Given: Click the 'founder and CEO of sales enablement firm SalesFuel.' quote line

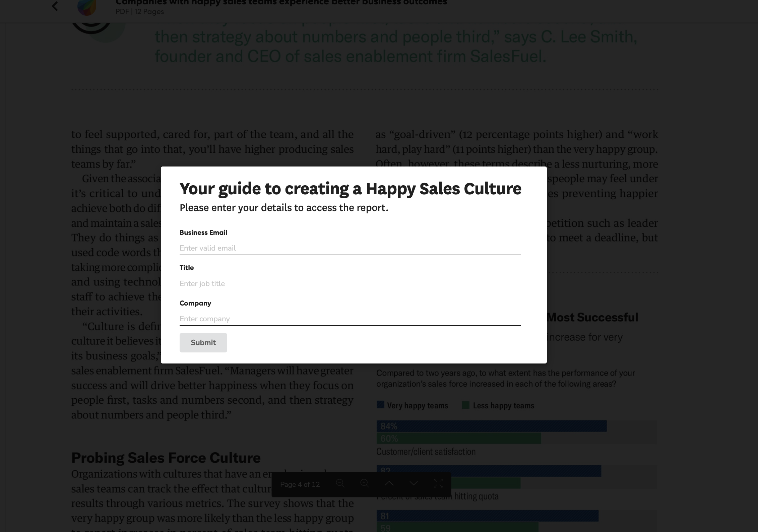Looking at the screenshot, I should tap(351, 56).
